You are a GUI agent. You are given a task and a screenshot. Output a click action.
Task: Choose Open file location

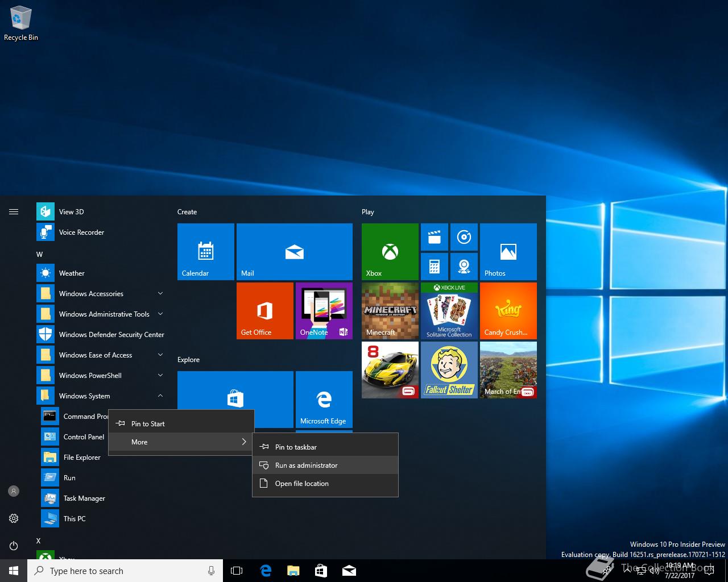point(325,483)
